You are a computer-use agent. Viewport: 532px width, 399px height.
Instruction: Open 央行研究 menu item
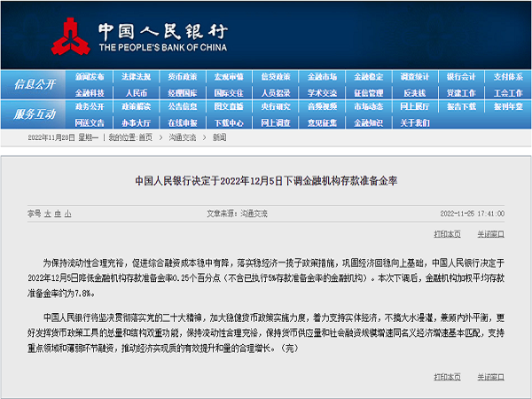276,107
